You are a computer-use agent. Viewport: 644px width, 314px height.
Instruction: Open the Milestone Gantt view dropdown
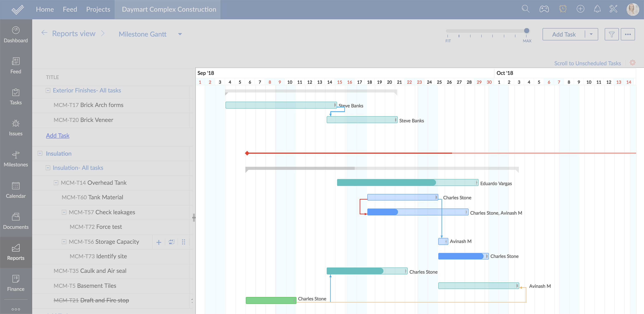point(180,34)
